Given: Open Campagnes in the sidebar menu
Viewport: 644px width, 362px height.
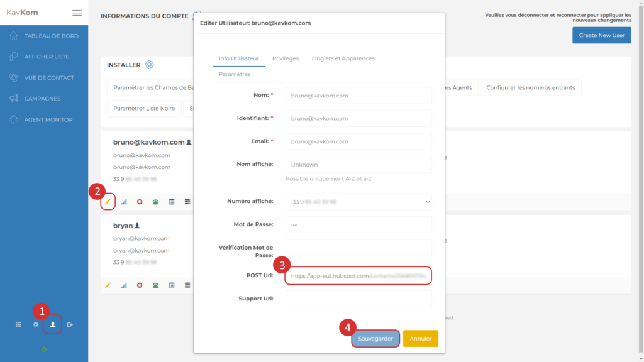Looking at the screenshot, I should click(x=43, y=99).
